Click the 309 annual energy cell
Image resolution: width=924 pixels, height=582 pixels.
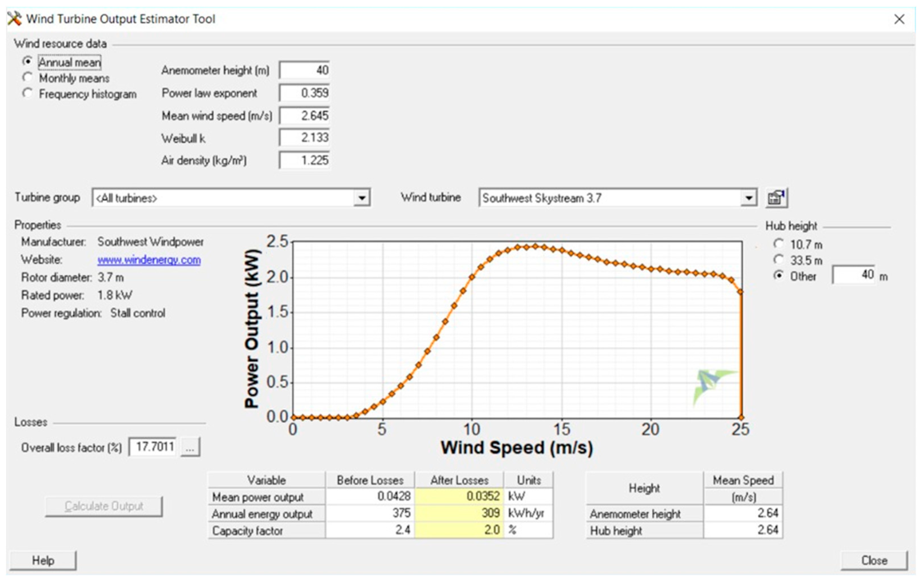(459, 513)
